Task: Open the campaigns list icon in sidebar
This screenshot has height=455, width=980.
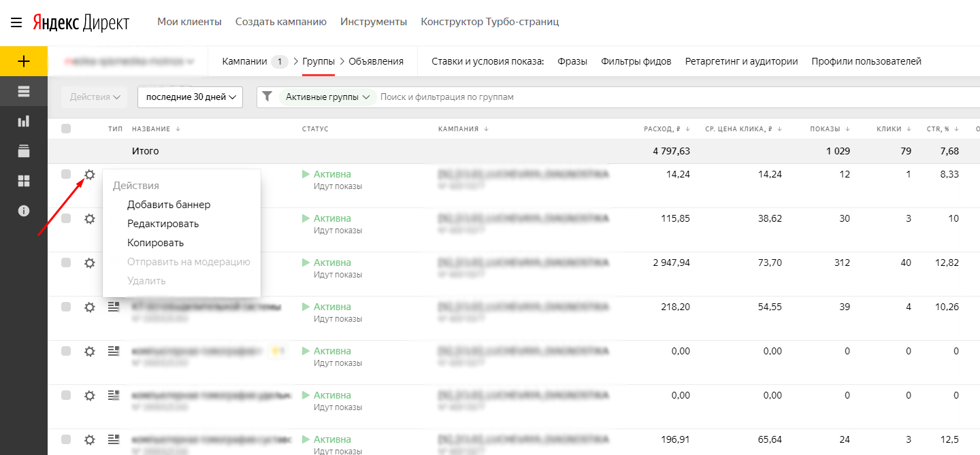Action: [x=24, y=92]
